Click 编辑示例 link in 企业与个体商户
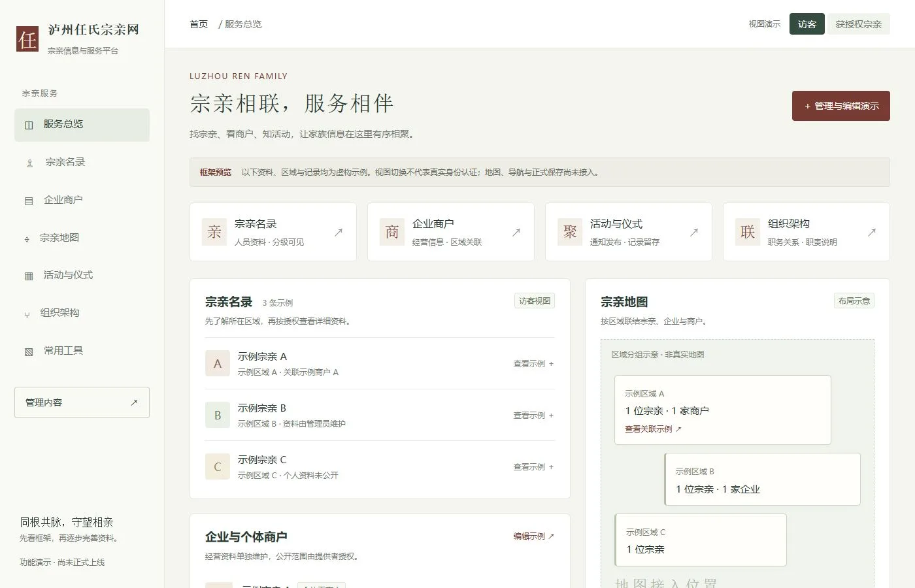 [533, 536]
